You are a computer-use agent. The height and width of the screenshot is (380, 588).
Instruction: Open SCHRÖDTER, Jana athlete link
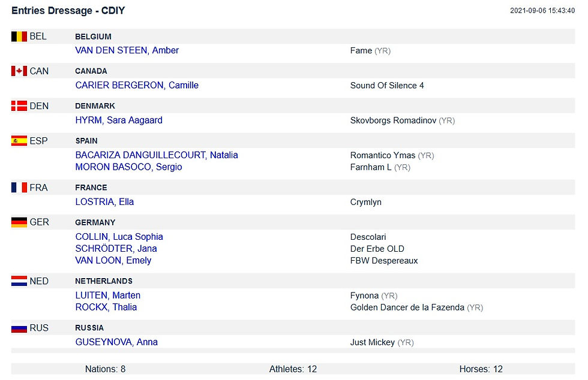[116, 248]
